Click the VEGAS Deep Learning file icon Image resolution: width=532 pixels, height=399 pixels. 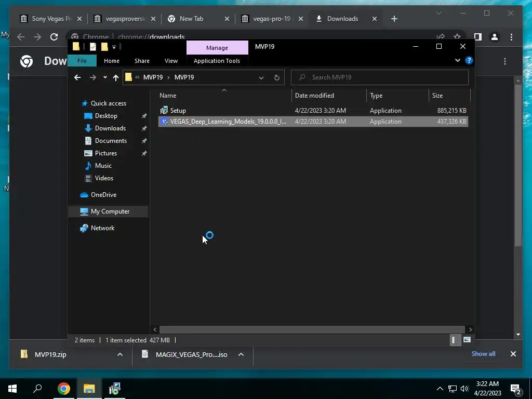164,122
